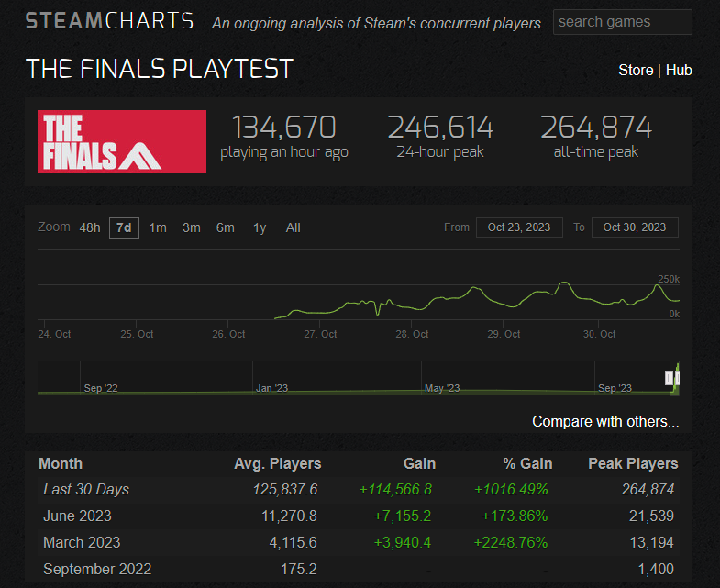Select the 246,614 24-hour peak value
This screenshot has height=588, width=720.
click(x=440, y=128)
